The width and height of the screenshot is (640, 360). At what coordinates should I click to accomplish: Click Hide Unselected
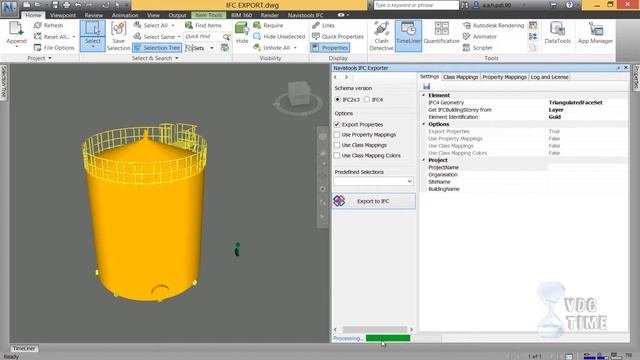tap(279, 36)
